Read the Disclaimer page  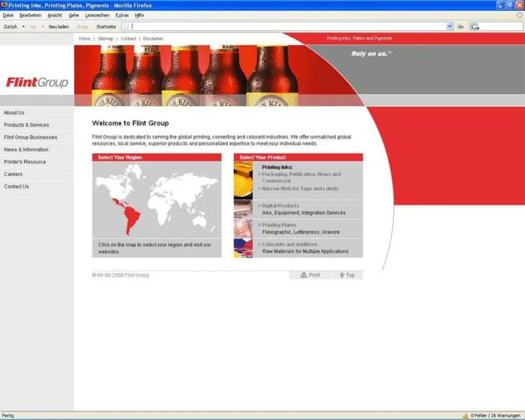pos(153,38)
